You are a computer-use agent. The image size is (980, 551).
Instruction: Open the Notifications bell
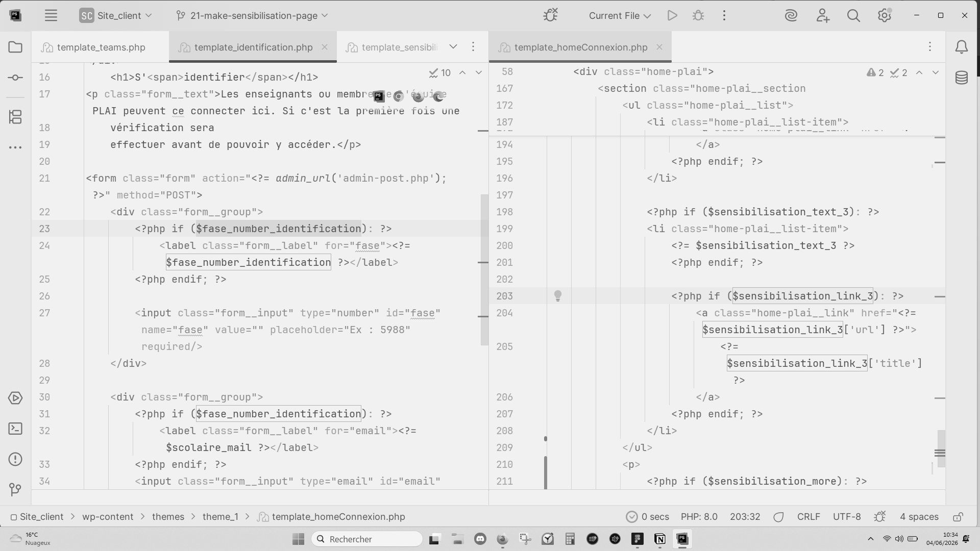pyautogui.click(x=962, y=47)
